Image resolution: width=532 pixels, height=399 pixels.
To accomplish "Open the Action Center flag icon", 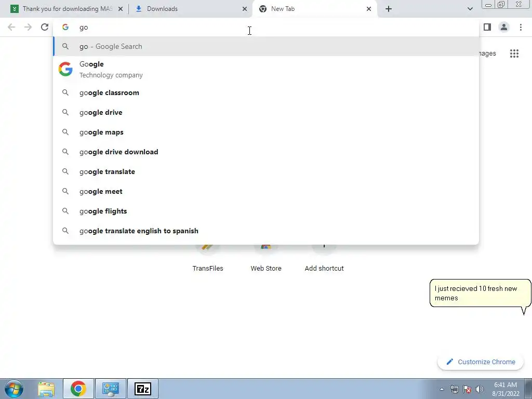I will pyautogui.click(x=467, y=389).
